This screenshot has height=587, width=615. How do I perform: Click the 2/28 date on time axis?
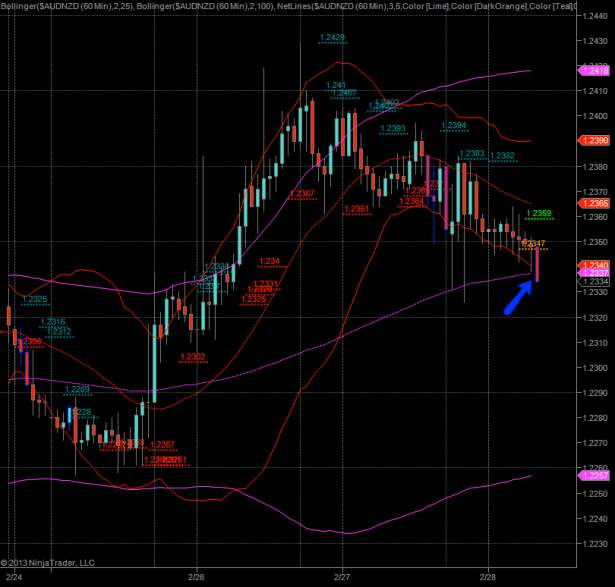click(488, 577)
